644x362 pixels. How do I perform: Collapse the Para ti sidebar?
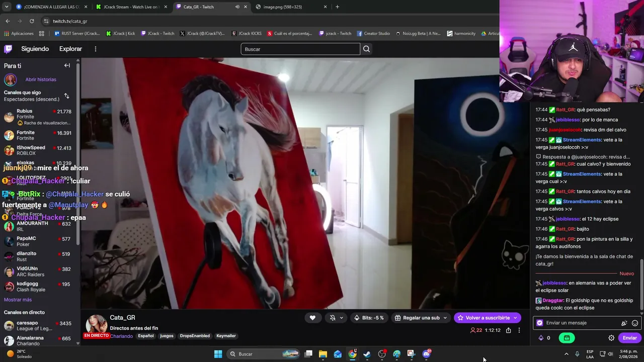(x=67, y=65)
